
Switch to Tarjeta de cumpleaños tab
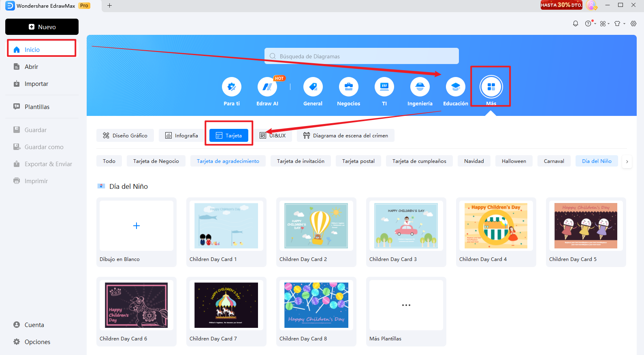pos(419,161)
